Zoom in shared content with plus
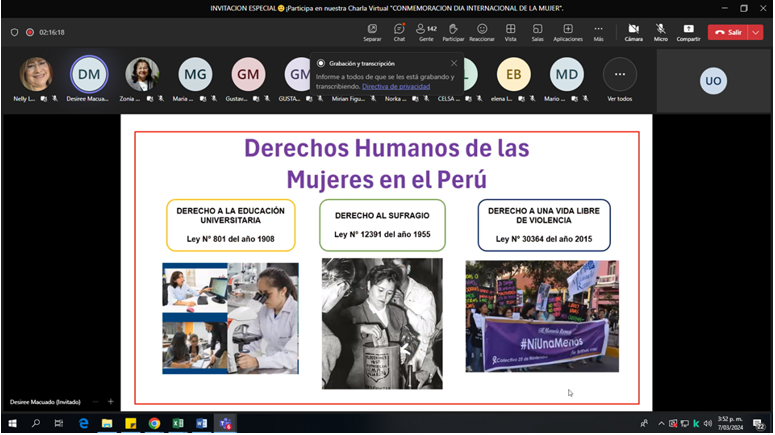Image resolution: width=775 pixels, height=435 pixels. coord(111,402)
